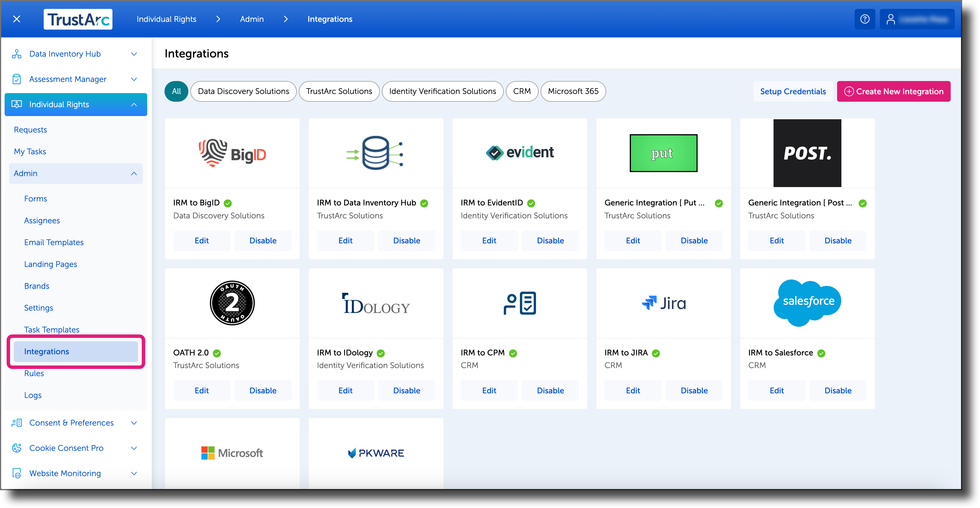The height and width of the screenshot is (508, 980).
Task: Click the PKWARE logo
Action: (x=376, y=453)
